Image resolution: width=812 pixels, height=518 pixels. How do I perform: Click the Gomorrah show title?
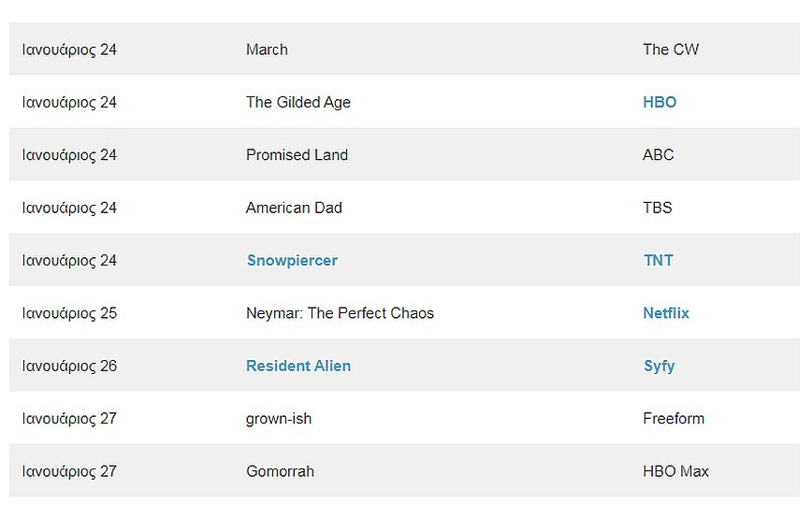pyautogui.click(x=280, y=471)
